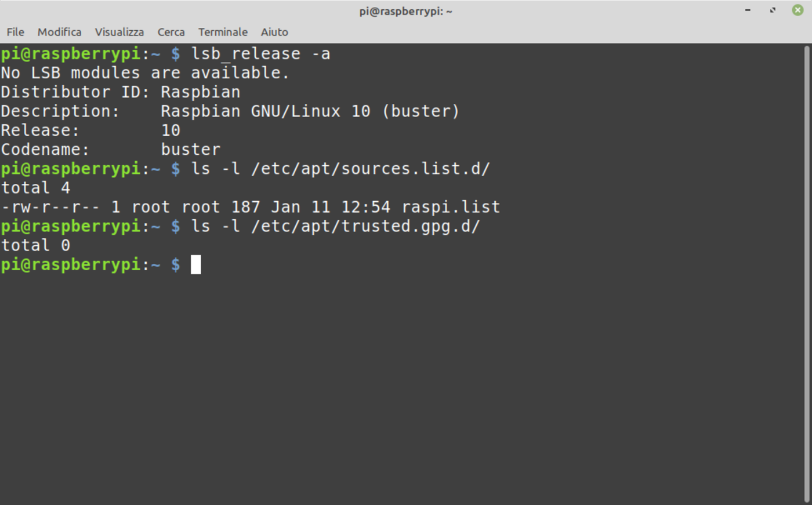Click the Codename: buster output line
The height and width of the screenshot is (505, 812).
click(x=110, y=149)
